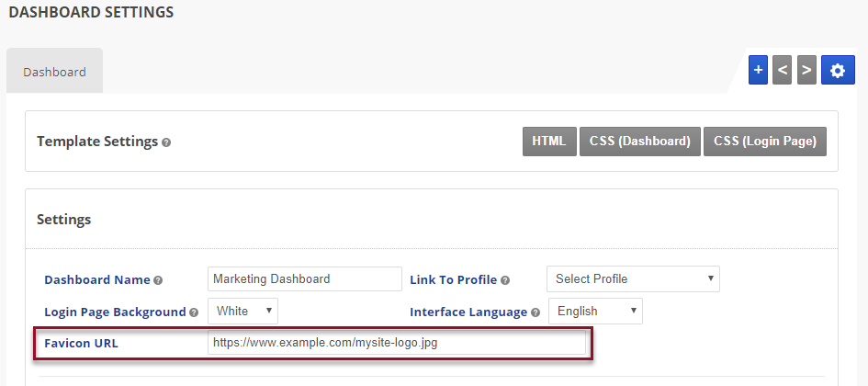Click the right arrow next button

(x=806, y=70)
